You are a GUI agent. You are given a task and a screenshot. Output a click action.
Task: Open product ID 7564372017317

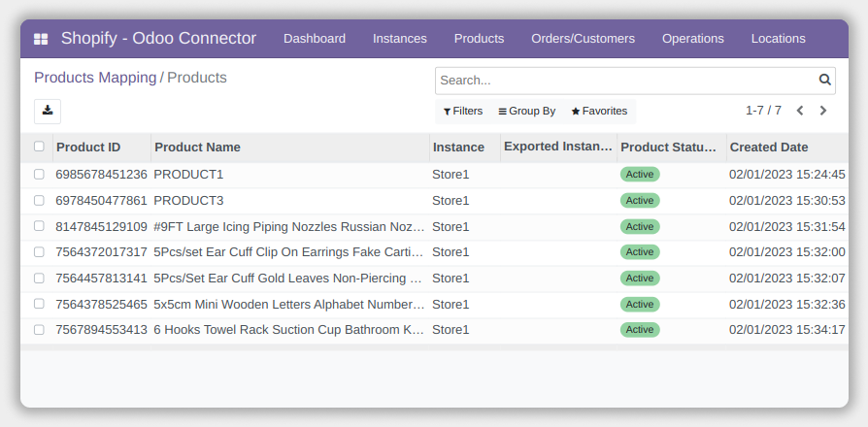pyautogui.click(x=101, y=252)
